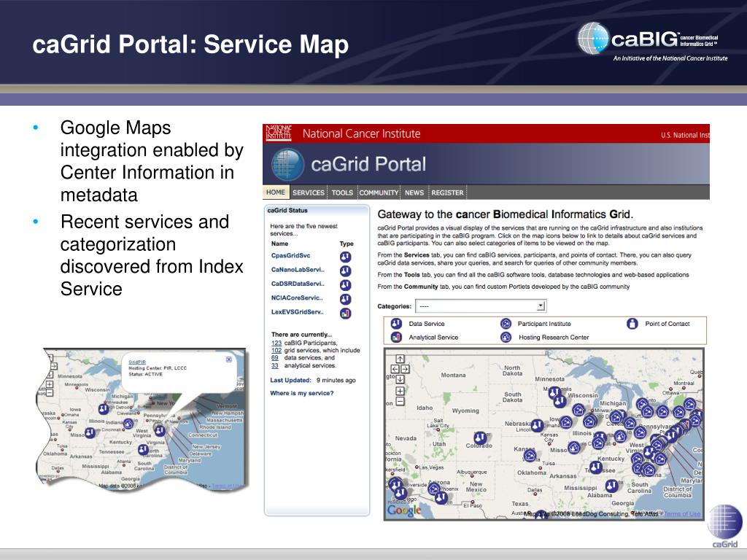
Task: Select the Missouri marker on the small map
Action: point(90,433)
